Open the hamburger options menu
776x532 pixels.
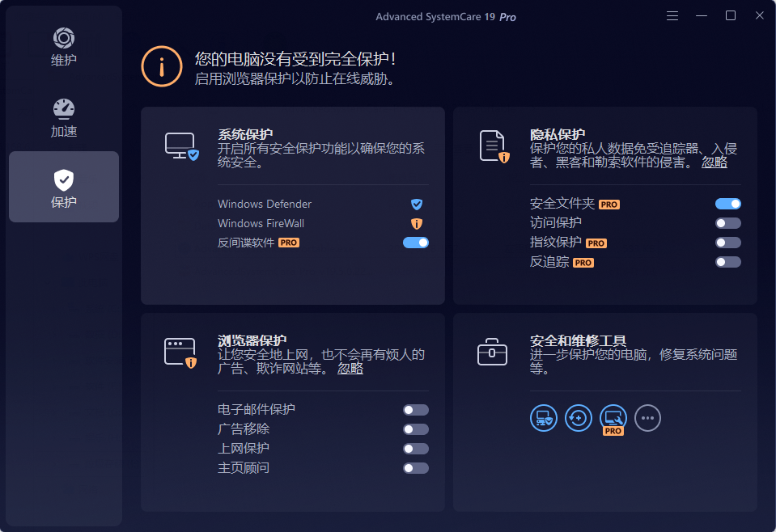tap(672, 16)
